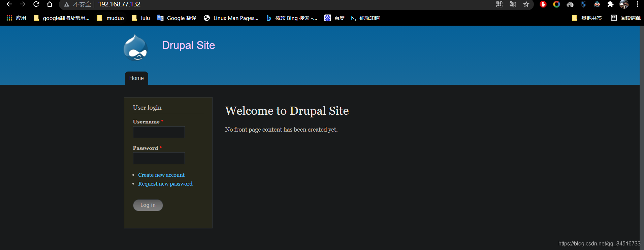Screen dimensions: 644x250
Task: Click the Welcome to Drupal Site heading
Action: pyautogui.click(x=287, y=111)
